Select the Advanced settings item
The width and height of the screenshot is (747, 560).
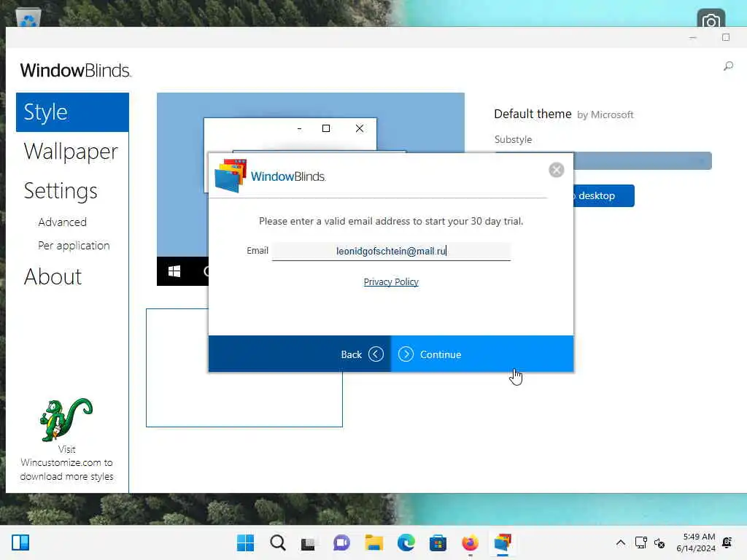pyautogui.click(x=63, y=222)
